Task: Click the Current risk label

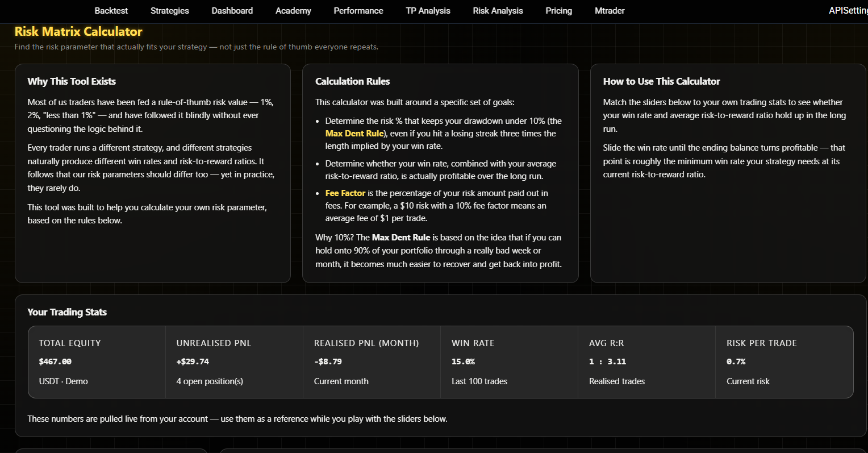Action: 748,381
